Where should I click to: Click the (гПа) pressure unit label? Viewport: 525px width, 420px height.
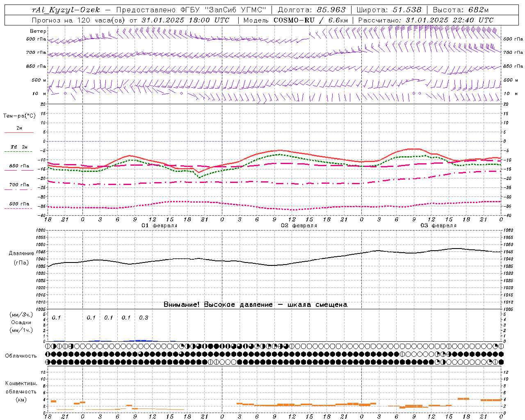tap(21, 262)
